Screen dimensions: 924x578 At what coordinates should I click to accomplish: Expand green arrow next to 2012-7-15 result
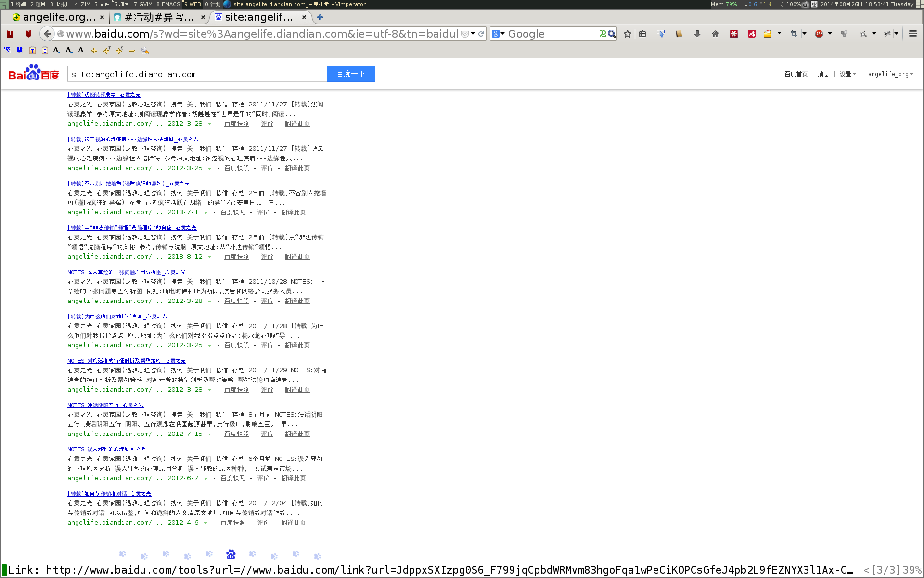[209, 434]
